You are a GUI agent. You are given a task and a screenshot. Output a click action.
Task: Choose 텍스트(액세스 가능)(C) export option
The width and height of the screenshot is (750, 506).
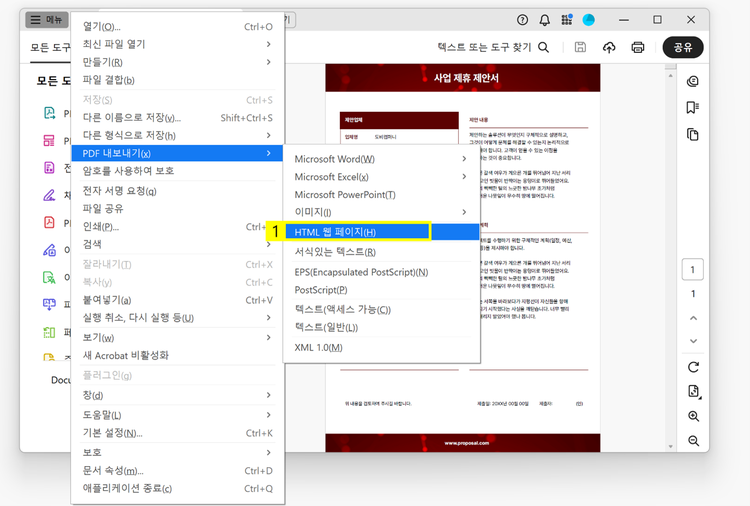[x=381, y=309]
